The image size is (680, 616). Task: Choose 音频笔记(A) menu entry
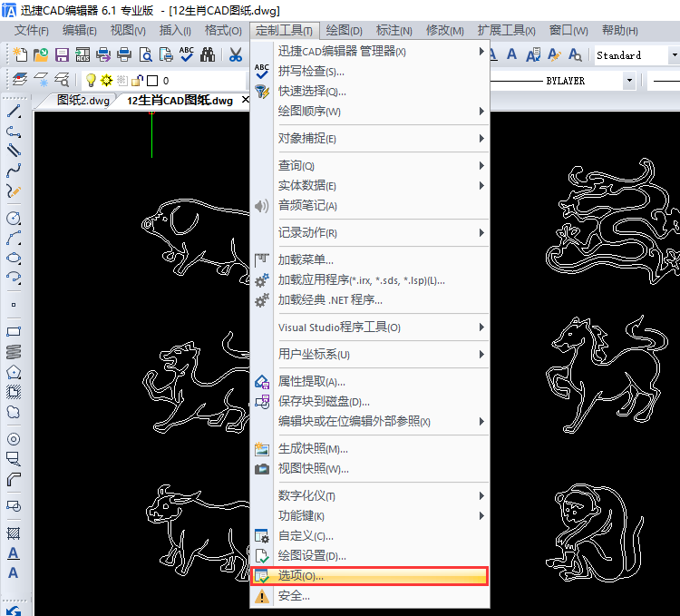370,205
